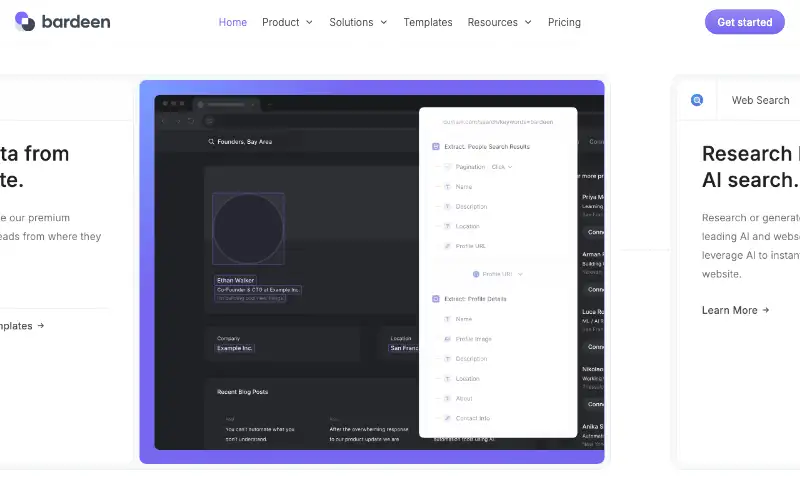Click the arrow icon after Learn More

766,310
